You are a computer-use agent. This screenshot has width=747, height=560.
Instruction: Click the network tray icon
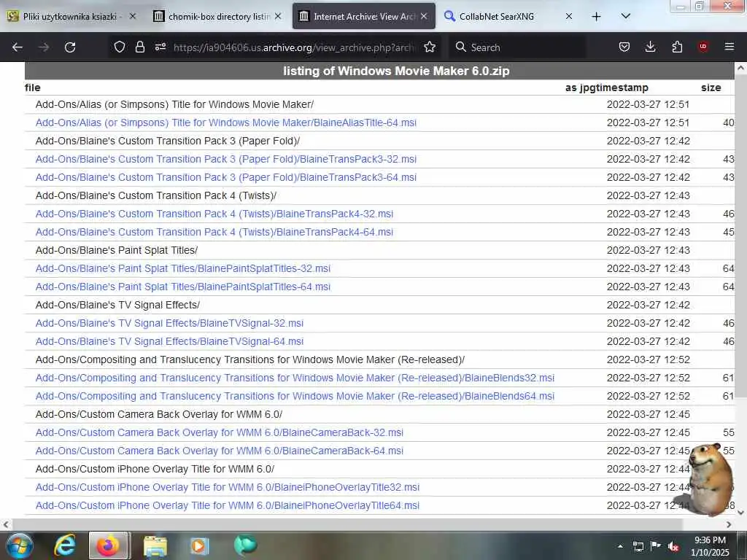[638, 546]
